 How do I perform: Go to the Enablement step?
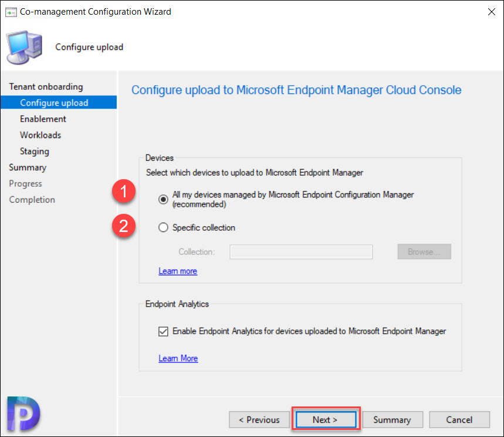[x=43, y=119]
